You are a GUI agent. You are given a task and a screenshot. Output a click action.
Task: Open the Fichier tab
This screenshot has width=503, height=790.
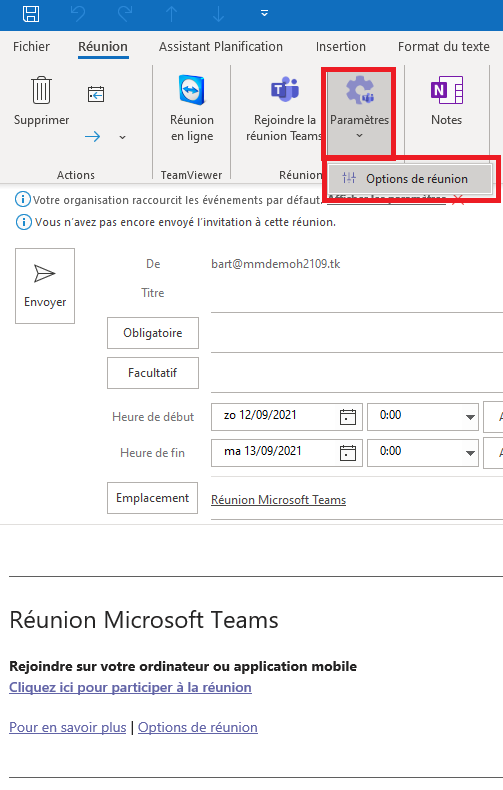31,46
